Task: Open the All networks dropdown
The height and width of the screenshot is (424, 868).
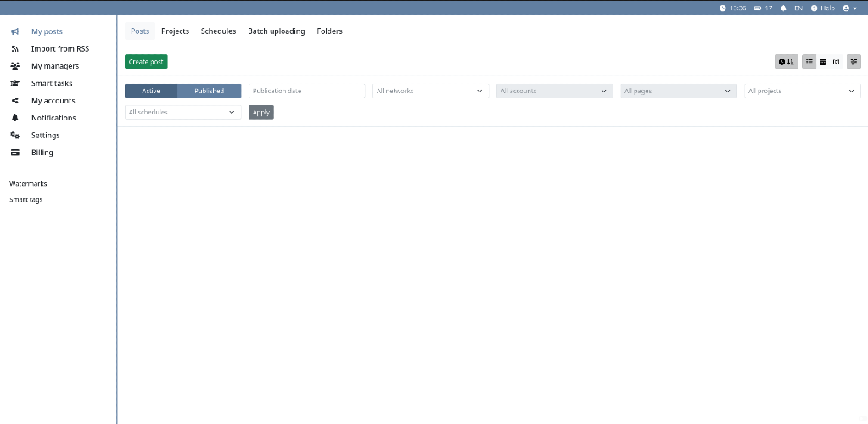Action: 431,91
